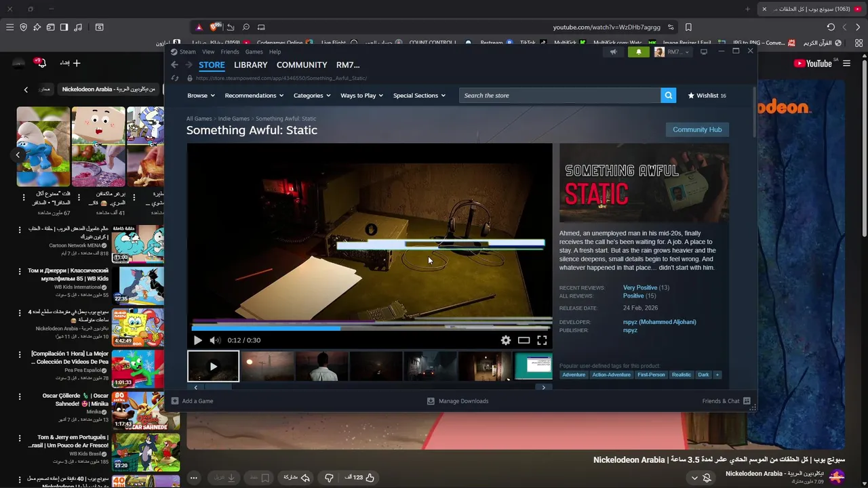Play the Steam trailer video
Viewport: 868px width, 488px height.
click(197, 340)
